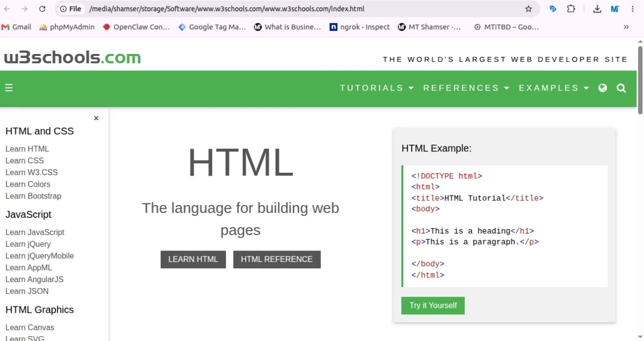
Task: Click the <!DOCTYPE html> code line
Action: [x=447, y=176]
